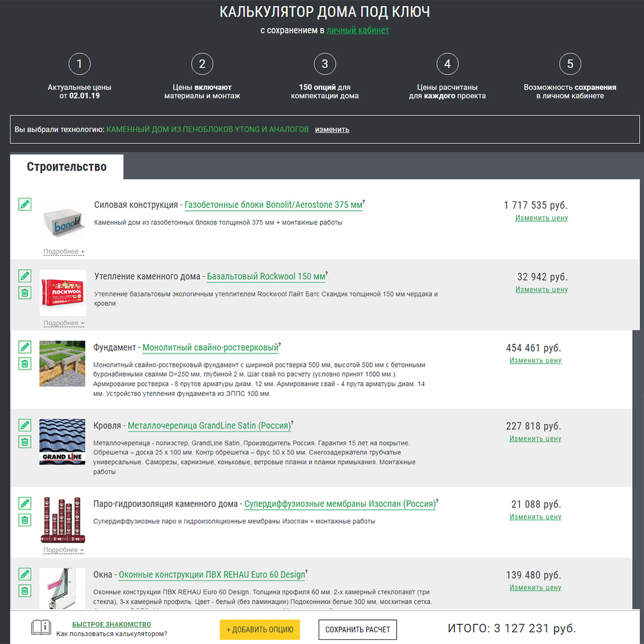The height and width of the screenshot is (644, 644).
Task: Click Изменить цену for 227 818 руб.
Action: 536,438
